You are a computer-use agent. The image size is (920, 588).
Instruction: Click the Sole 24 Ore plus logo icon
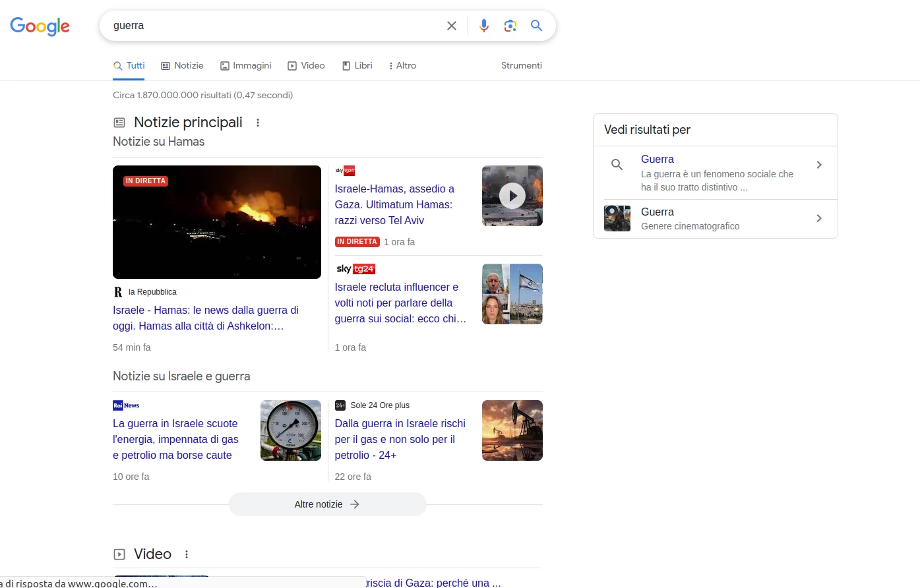340,405
